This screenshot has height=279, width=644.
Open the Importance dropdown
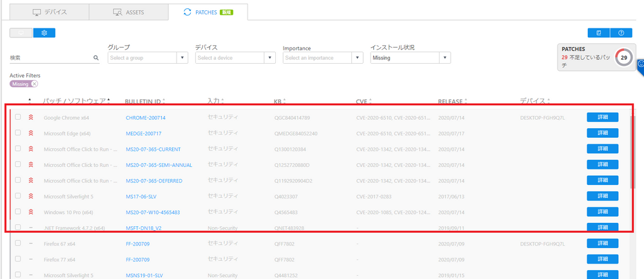pyautogui.click(x=323, y=58)
